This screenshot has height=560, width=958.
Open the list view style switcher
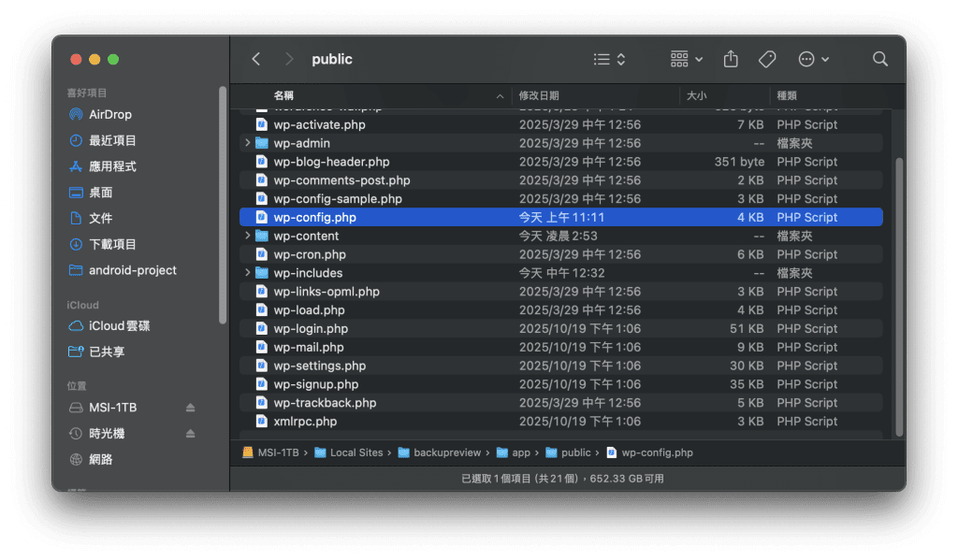pyautogui.click(x=610, y=59)
